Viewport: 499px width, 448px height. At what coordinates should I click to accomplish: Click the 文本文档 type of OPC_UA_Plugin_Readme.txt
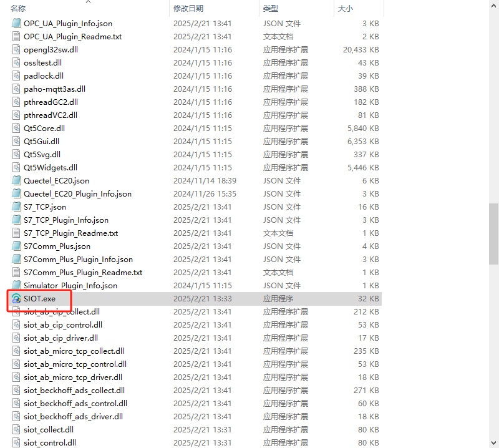pos(278,37)
